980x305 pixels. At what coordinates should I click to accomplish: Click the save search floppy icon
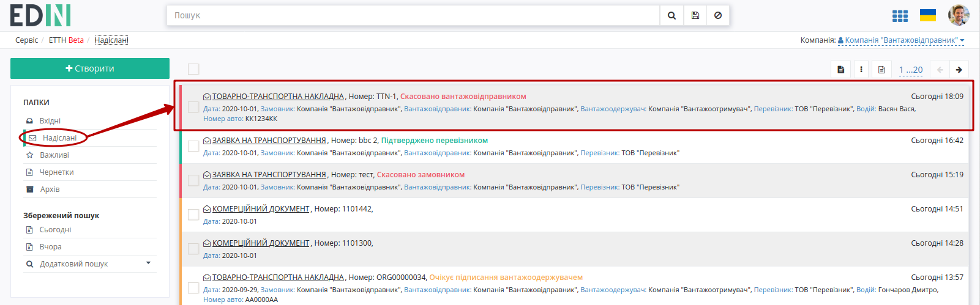point(695,15)
